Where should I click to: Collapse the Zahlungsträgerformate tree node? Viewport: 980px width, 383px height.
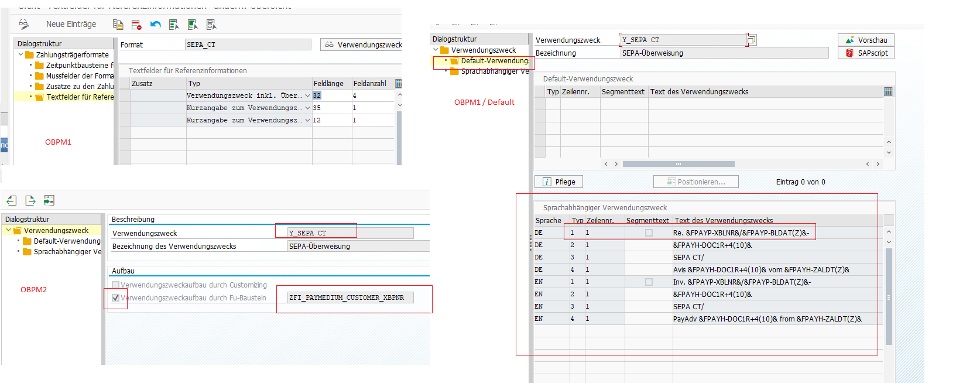pos(21,54)
